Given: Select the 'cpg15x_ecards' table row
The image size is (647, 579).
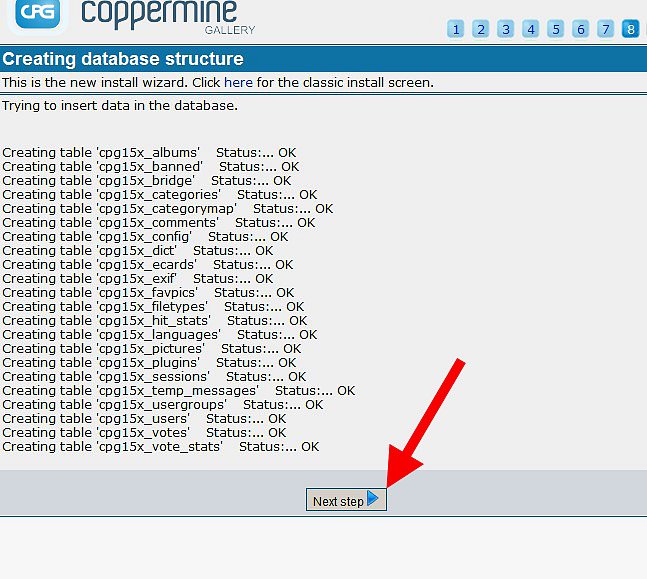Looking at the screenshot, I should tap(148, 265).
